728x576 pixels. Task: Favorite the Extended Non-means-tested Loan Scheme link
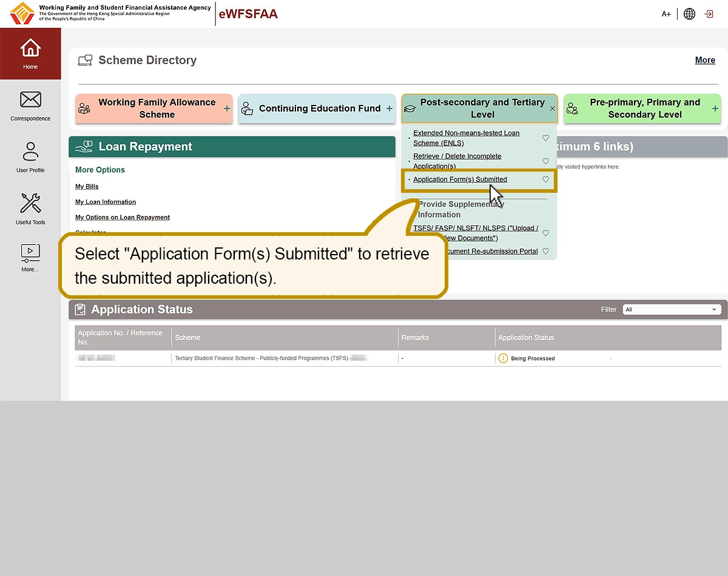pyautogui.click(x=545, y=138)
